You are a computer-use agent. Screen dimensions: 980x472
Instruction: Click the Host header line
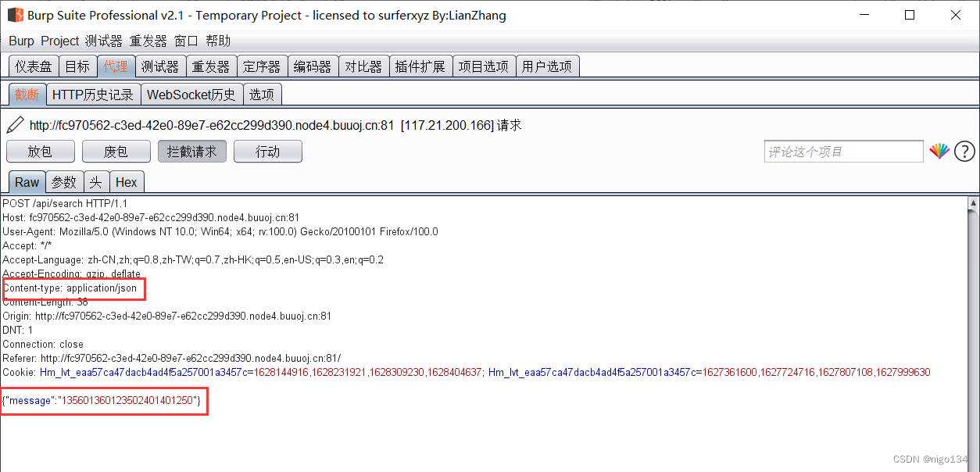point(151,217)
